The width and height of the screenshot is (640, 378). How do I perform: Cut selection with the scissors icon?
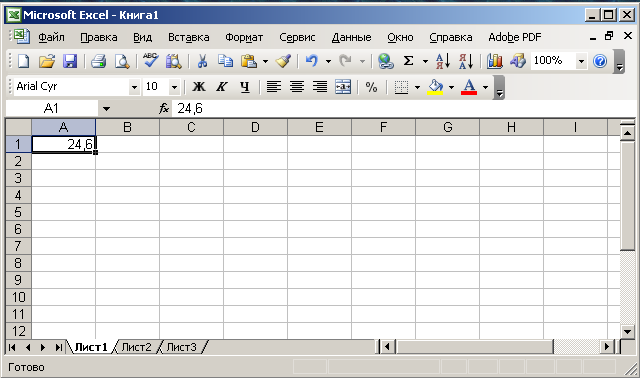(202, 61)
